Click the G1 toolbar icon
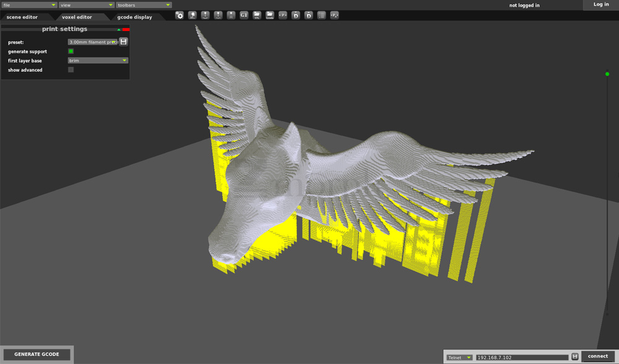619x364 pixels. tap(244, 15)
